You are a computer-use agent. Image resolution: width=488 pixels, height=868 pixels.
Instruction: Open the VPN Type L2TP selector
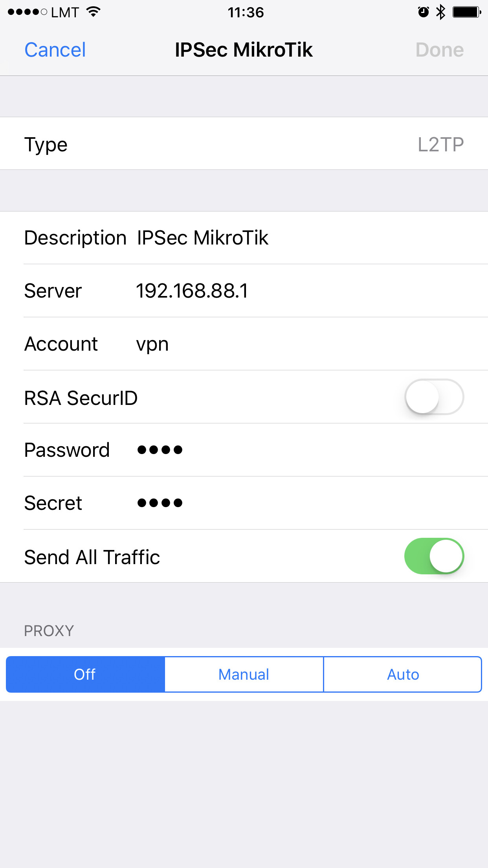click(x=244, y=143)
